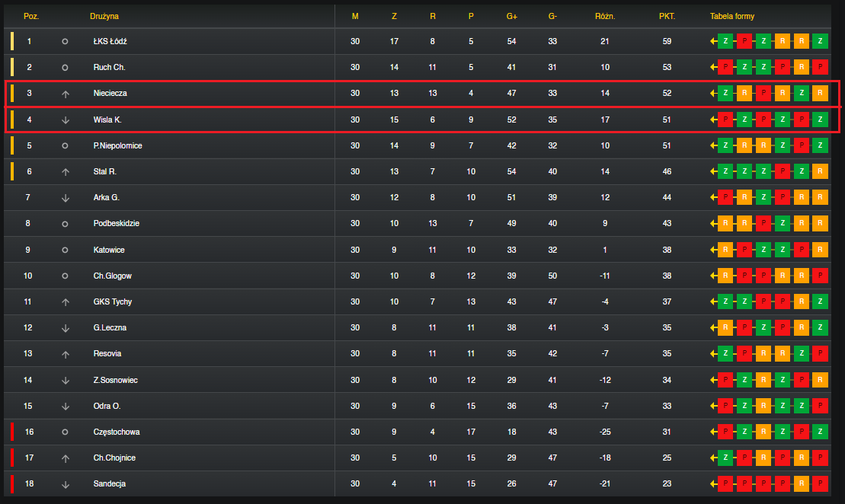Click the orange R square in Sandecja's form
845x504 pixels.
802,483
